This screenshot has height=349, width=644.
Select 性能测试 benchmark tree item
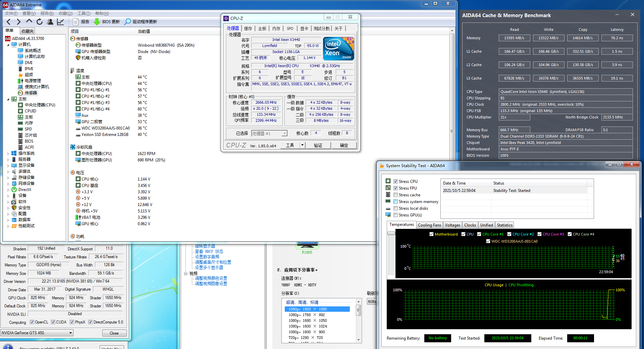(x=26, y=226)
